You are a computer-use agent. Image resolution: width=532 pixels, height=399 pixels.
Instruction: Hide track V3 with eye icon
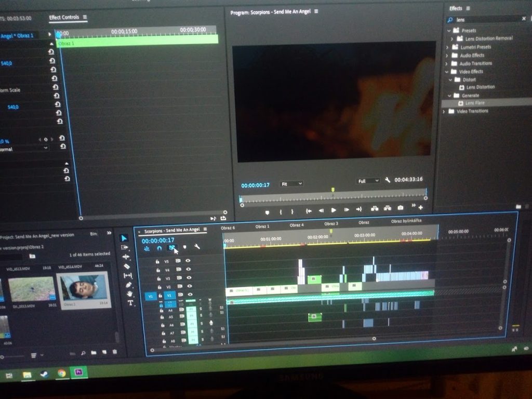click(x=188, y=278)
